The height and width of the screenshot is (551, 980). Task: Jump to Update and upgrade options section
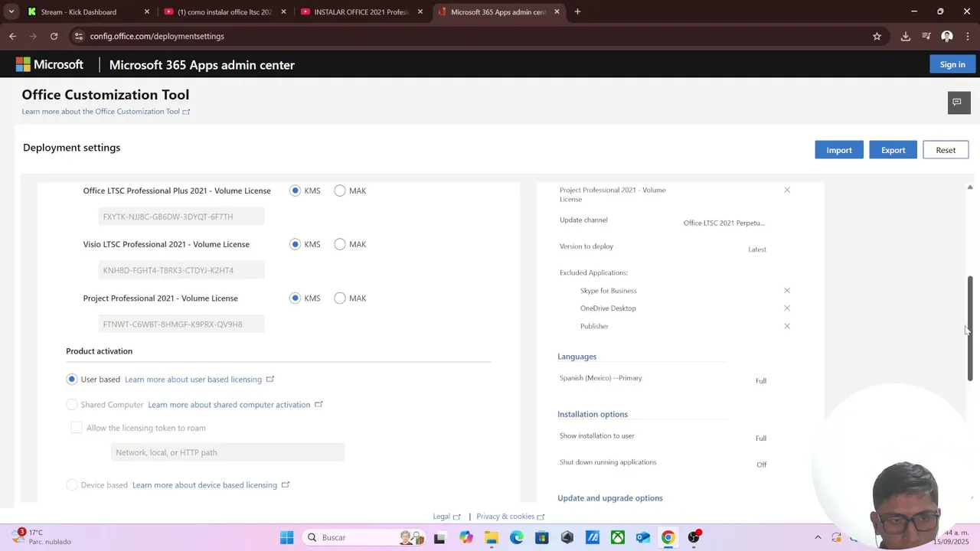pyautogui.click(x=610, y=498)
